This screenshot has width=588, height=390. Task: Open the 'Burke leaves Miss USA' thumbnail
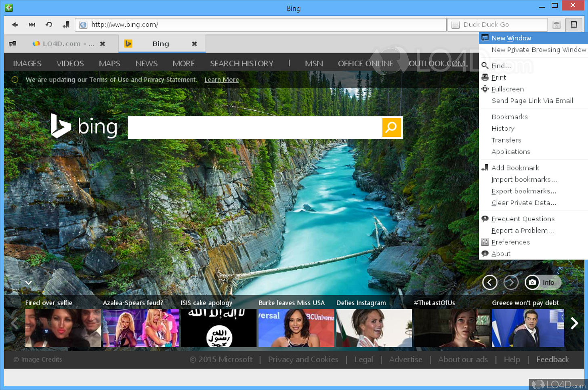coord(296,328)
